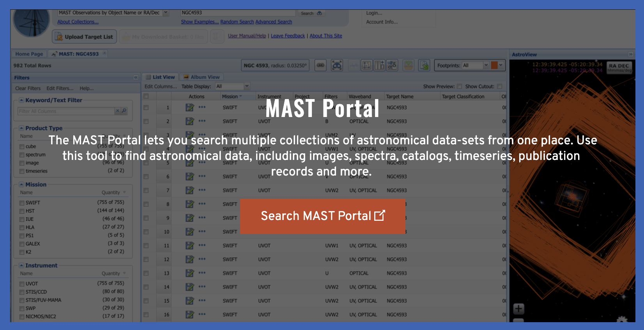Click the MAST ship logo
Image resolution: width=644 pixels, height=330 pixels.
(x=31, y=23)
